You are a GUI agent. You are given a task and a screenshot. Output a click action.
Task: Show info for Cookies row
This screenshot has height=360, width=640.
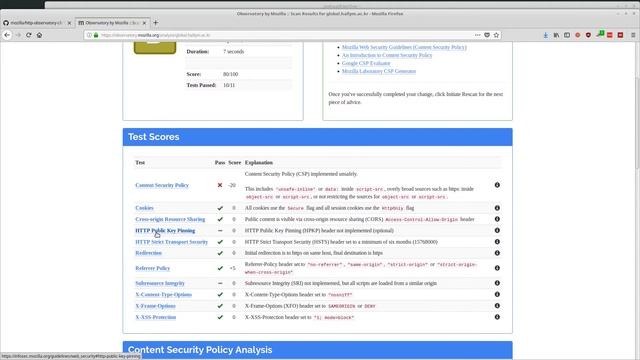[497, 208]
